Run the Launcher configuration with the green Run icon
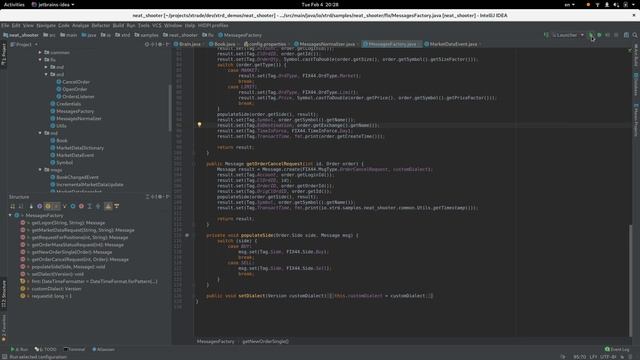 (591, 35)
